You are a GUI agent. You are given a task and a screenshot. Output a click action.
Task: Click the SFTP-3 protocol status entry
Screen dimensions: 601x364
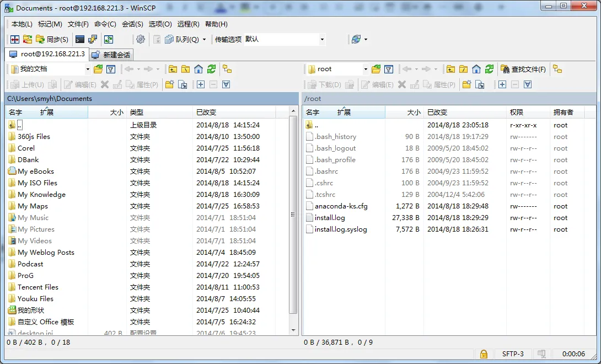coord(513,354)
